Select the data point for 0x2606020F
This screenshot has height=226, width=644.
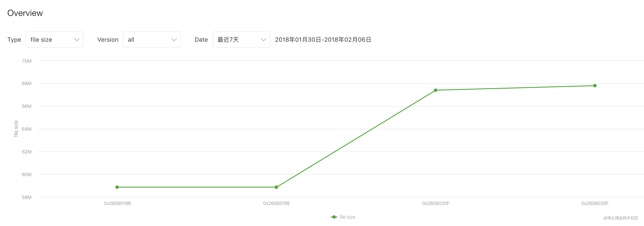(x=435, y=90)
